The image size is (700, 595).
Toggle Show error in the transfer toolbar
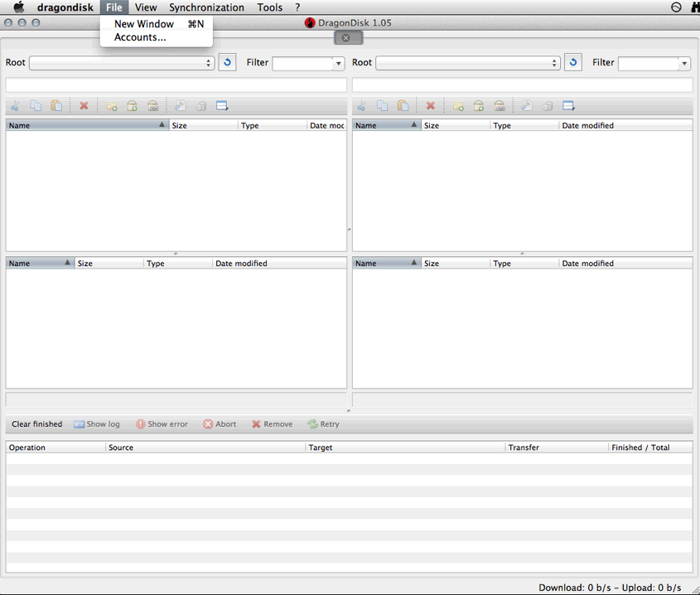(x=162, y=423)
